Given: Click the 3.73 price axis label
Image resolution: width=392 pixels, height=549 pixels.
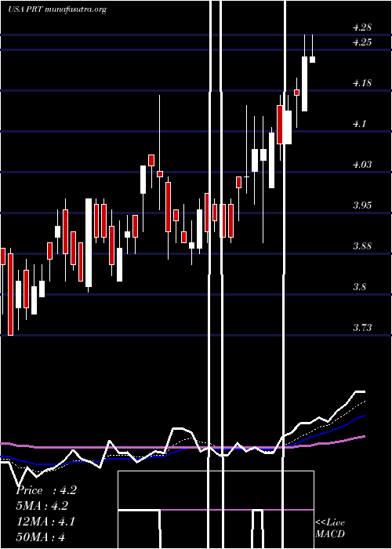Looking at the screenshot, I should [362, 328].
